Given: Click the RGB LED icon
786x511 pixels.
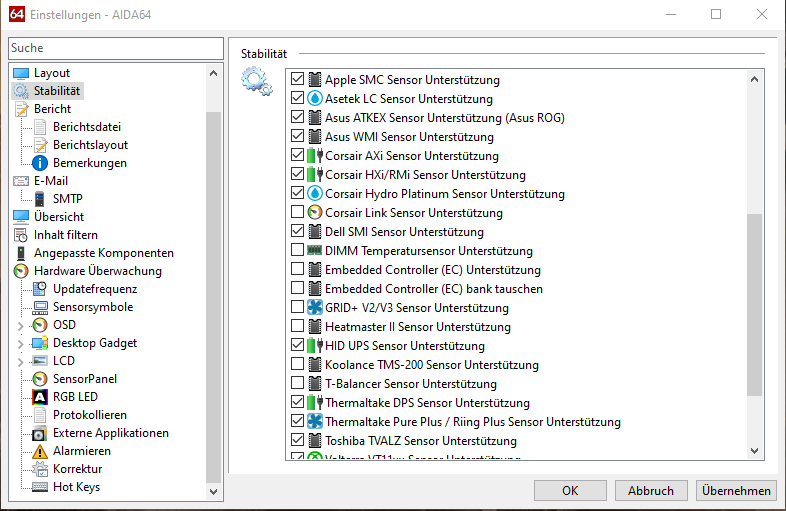Looking at the screenshot, I should click(x=40, y=397).
